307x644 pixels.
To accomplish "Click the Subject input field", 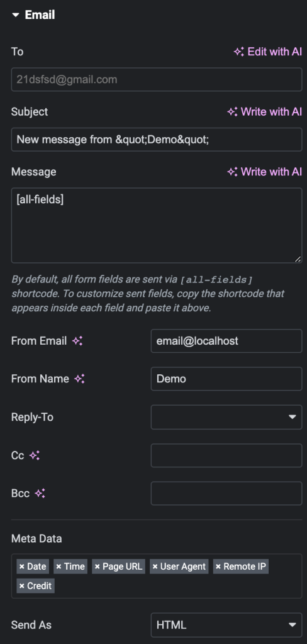I will 157,140.
